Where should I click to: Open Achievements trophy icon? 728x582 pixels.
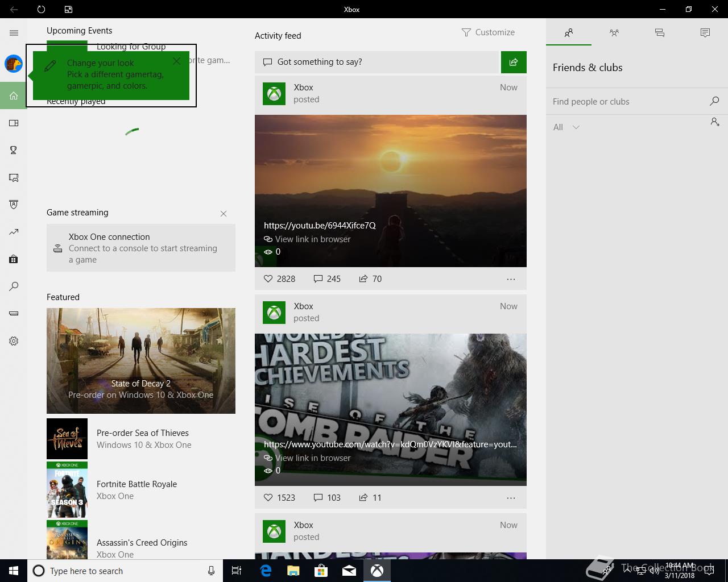pyautogui.click(x=14, y=150)
